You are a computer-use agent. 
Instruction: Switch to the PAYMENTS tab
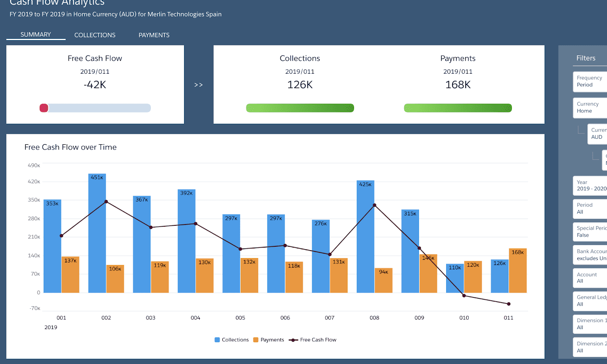tap(153, 35)
